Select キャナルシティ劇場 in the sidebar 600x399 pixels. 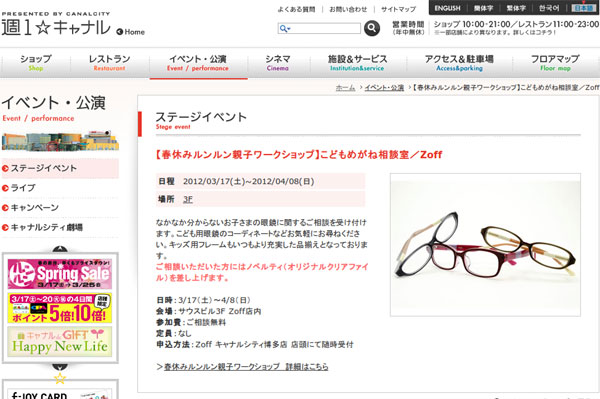(60, 228)
